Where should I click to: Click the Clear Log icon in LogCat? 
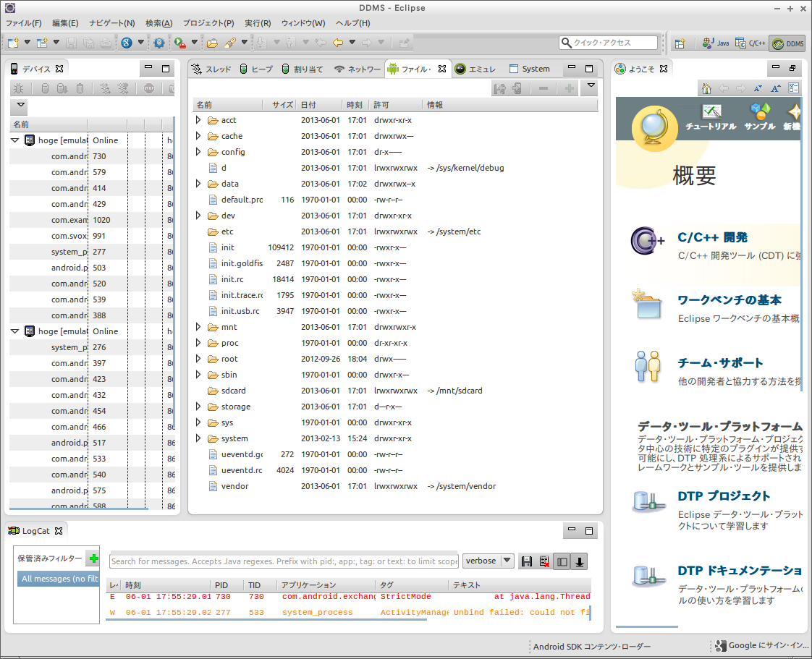pos(544,561)
